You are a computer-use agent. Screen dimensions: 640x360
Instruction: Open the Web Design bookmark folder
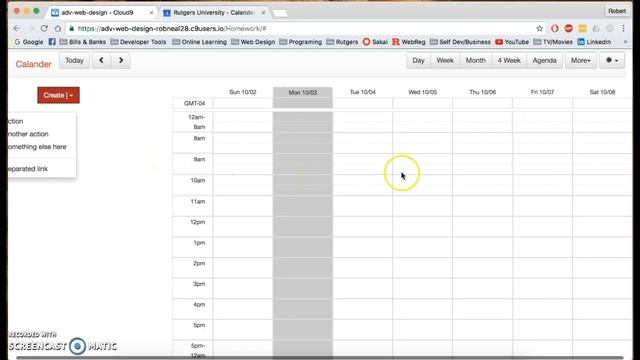coord(253,42)
